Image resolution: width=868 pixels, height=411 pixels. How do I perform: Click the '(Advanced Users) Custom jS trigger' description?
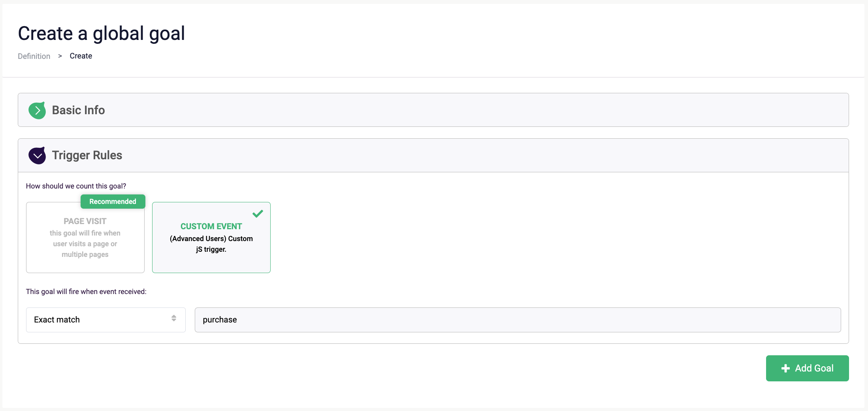click(211, 244)
